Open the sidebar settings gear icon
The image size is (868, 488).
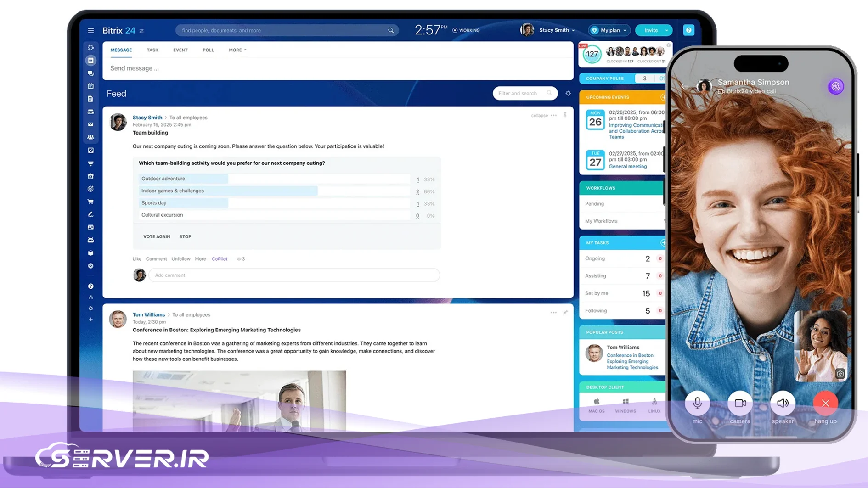click(x=90, y=308)
